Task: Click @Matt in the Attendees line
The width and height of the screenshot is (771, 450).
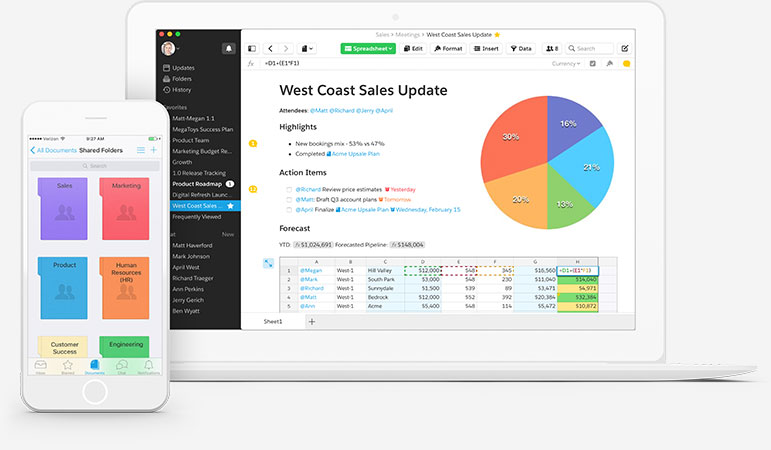Action: [x=319, y=111]
